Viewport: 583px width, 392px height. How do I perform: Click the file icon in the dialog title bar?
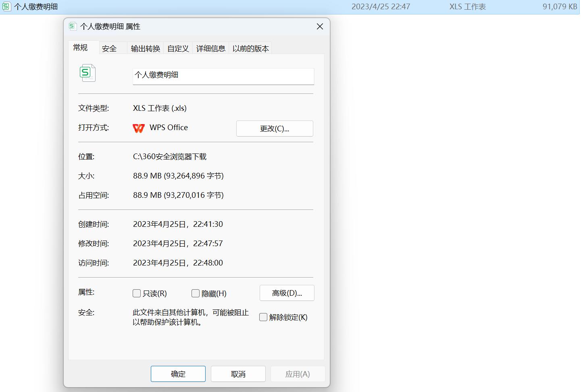72,26
